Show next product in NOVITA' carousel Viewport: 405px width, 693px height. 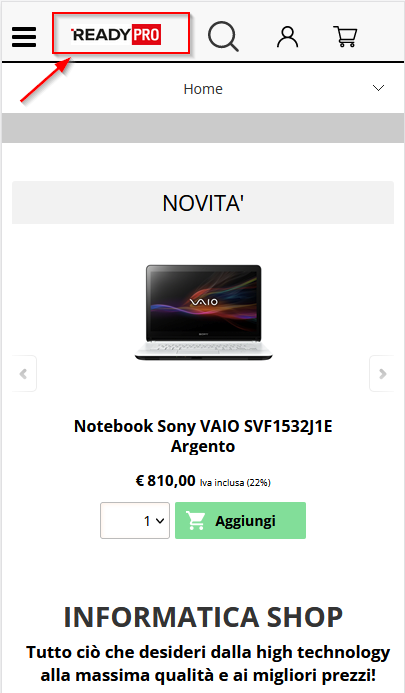point(382,374)
